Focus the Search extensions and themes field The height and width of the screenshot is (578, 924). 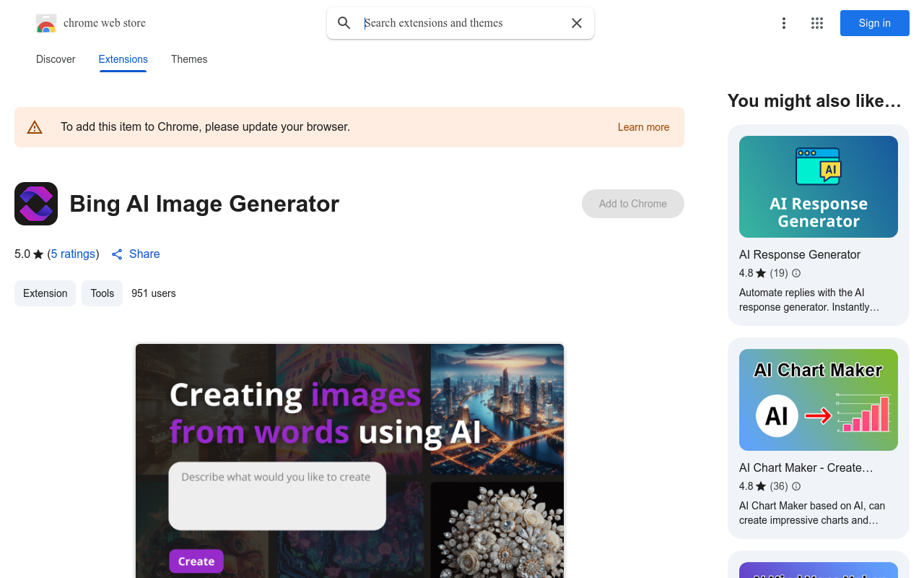coord(462,23)
